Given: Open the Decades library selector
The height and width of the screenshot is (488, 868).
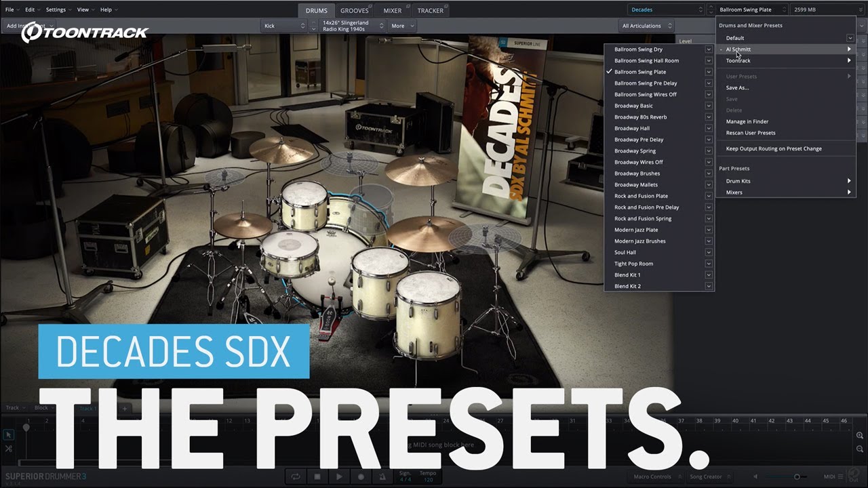Looking at the screenshot, I should tap(667, 9).
